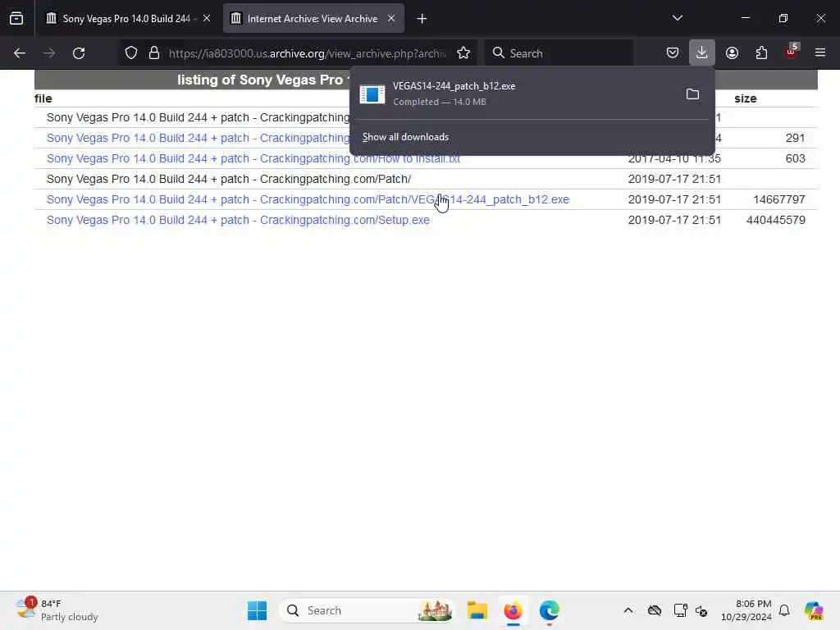Show the download in its folder

(x=692, y=94)
